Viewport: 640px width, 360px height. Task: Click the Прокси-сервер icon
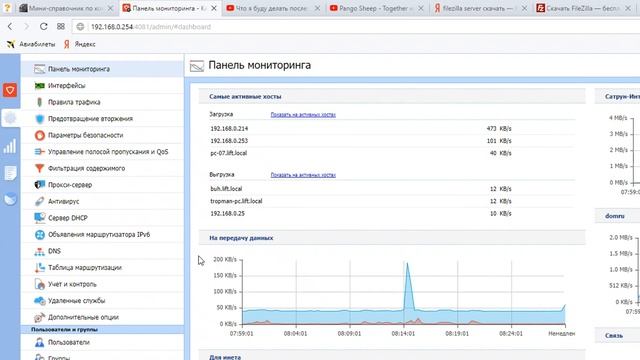click(x=40, y=185)
